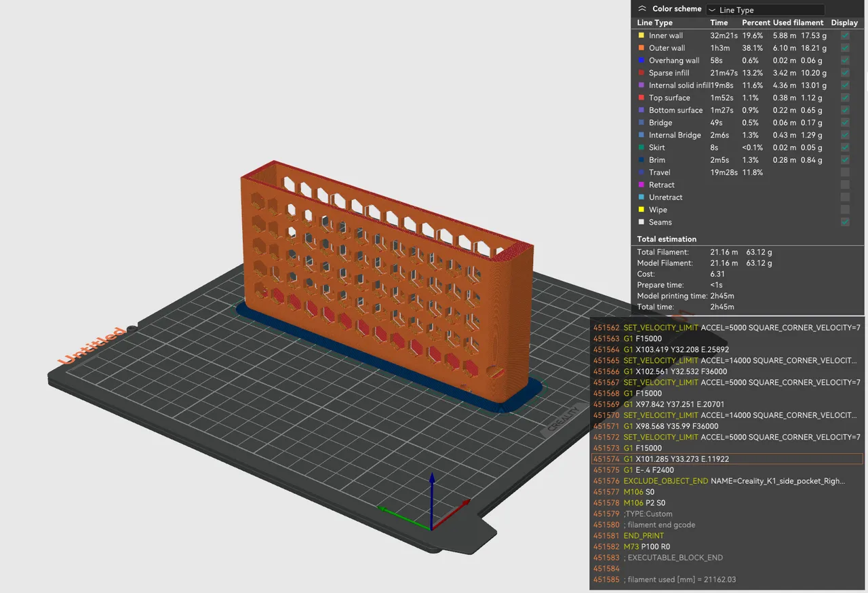
Task: Click the Brim color icon
Action: [640, 160]
